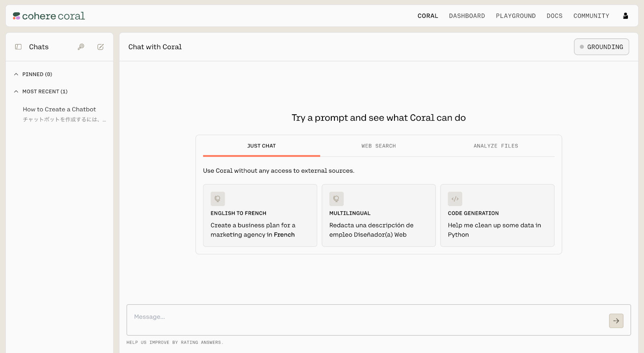The image size is (644, 353).
Task: Open the How to Create a Chatbot chat
Action: click(x=60, y=109)
